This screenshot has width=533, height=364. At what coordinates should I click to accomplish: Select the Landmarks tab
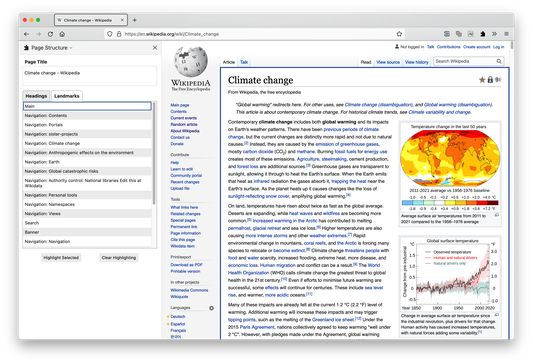pos(67,96)
